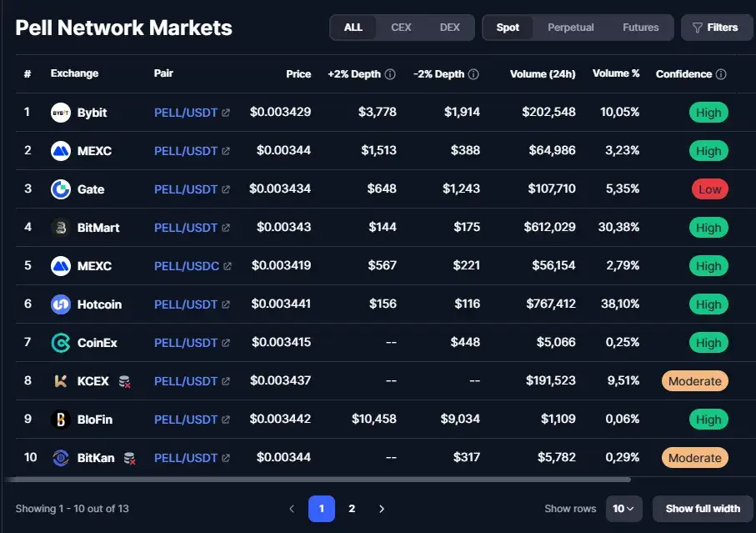Click the Hotcoin exchange name
Screen dimensions: 756x533
coord(99,304)
